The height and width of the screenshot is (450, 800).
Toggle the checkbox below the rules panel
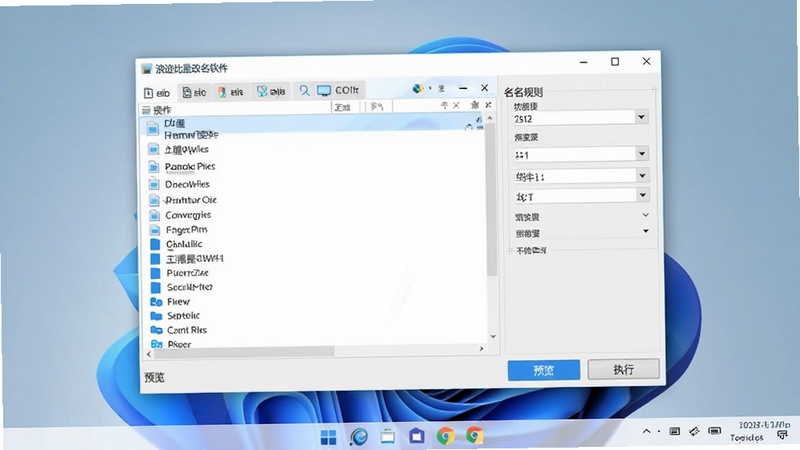click(x=511, y=251)
